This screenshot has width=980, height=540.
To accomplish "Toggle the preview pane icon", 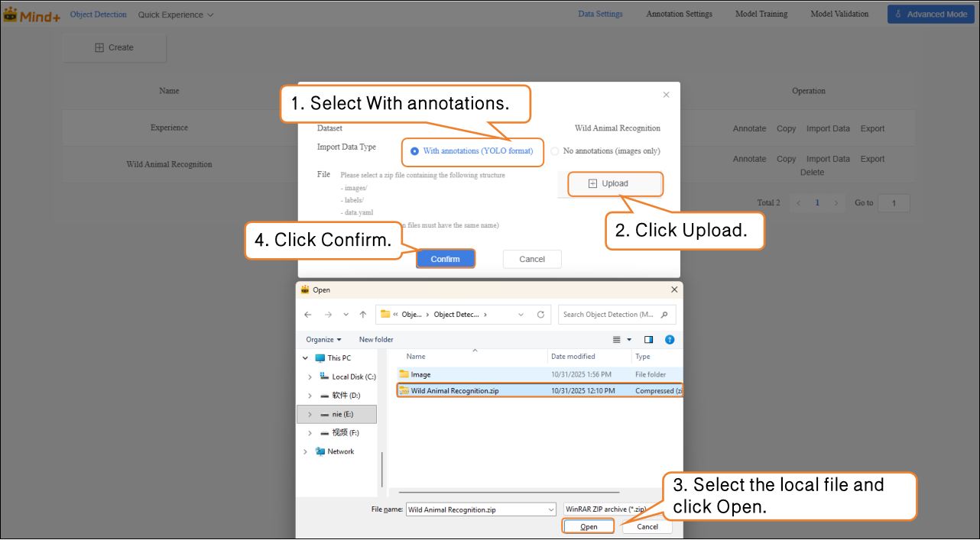I will coord(648,339).
